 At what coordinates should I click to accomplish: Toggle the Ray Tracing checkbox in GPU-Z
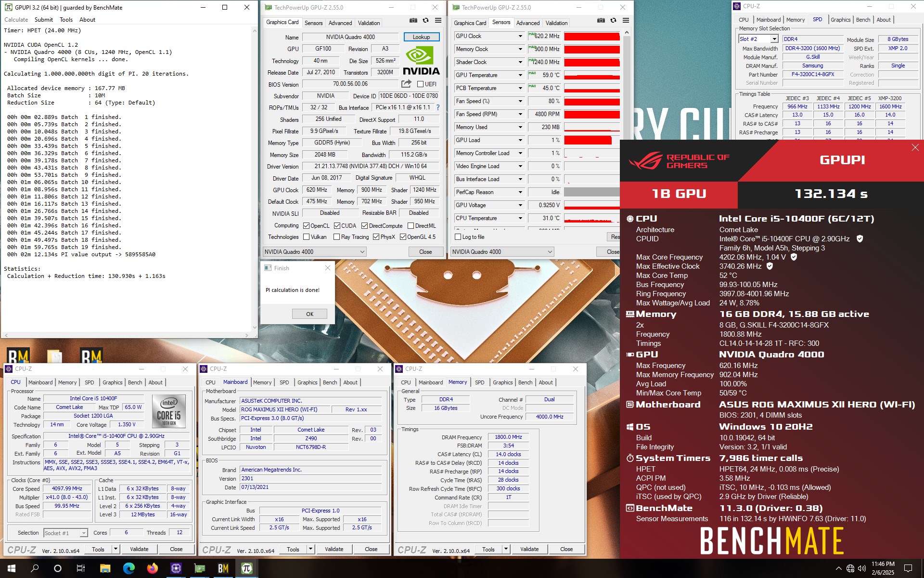click(x=337, y=237)
